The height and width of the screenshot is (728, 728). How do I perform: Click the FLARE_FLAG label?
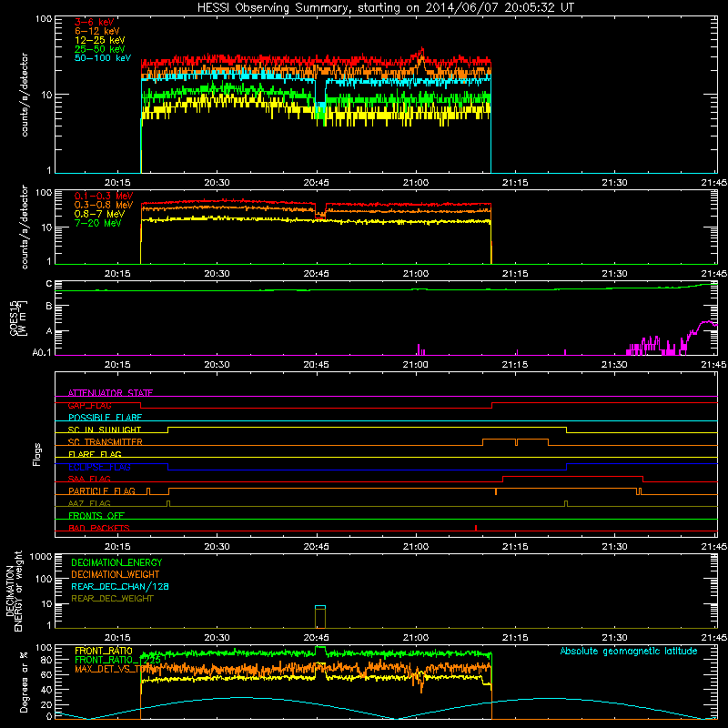tap(95, 454)
